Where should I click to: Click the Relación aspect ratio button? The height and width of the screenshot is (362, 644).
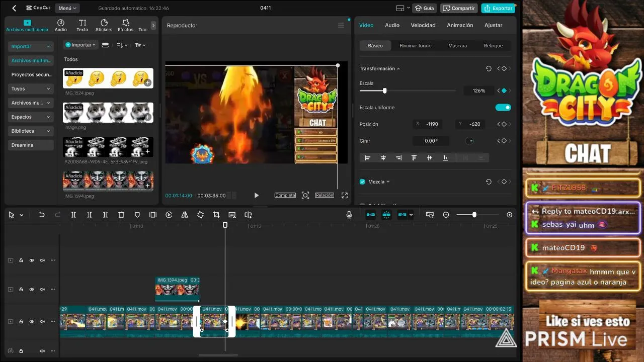(325, 195)
